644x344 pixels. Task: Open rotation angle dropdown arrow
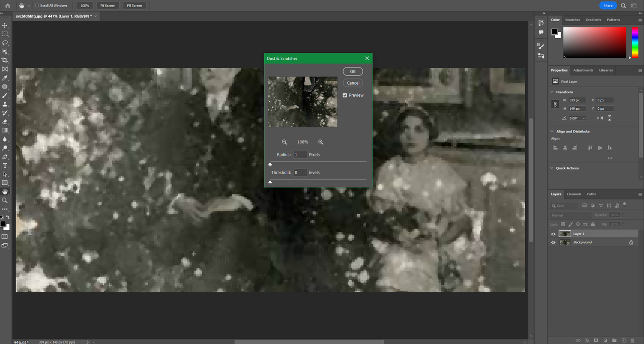583,118
